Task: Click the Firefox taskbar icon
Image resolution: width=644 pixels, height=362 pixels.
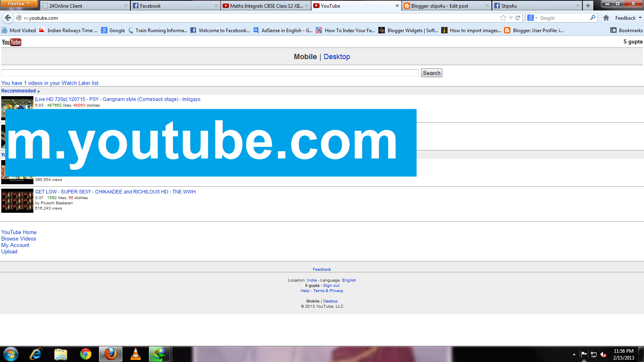Action: (x=111, y=354)
